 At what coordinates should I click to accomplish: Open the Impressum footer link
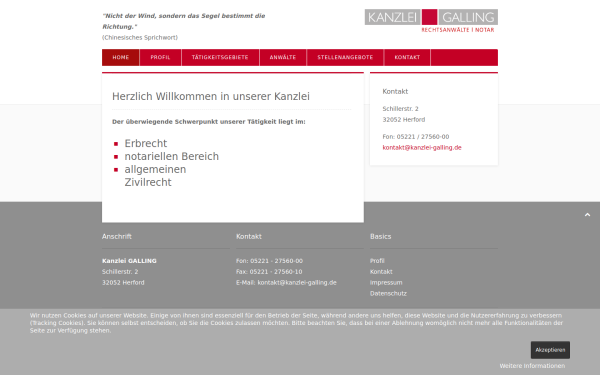386,283
